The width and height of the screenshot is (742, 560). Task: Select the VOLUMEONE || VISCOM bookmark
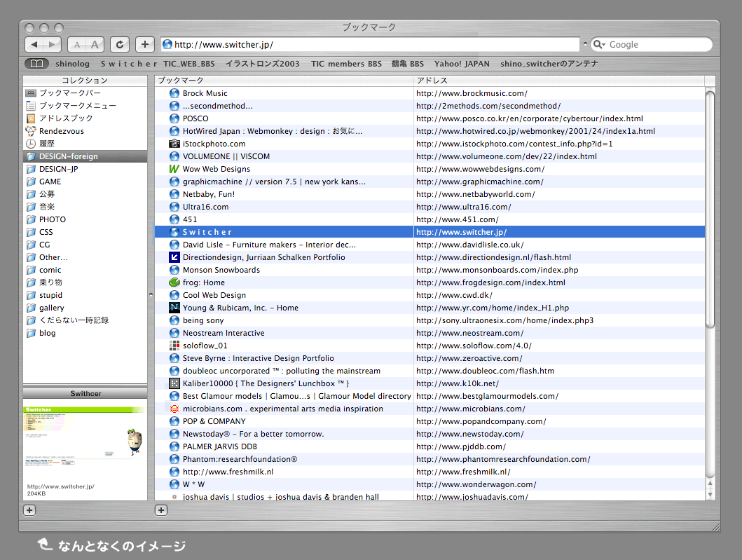(x=226, y=156)
